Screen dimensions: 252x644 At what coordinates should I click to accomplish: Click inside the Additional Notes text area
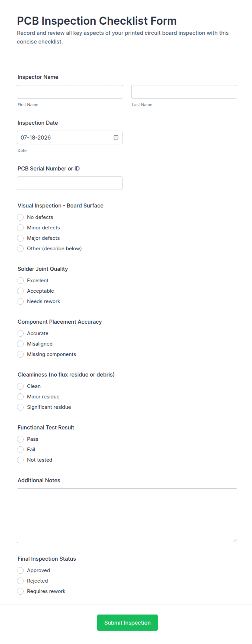[x=127, y=516]
